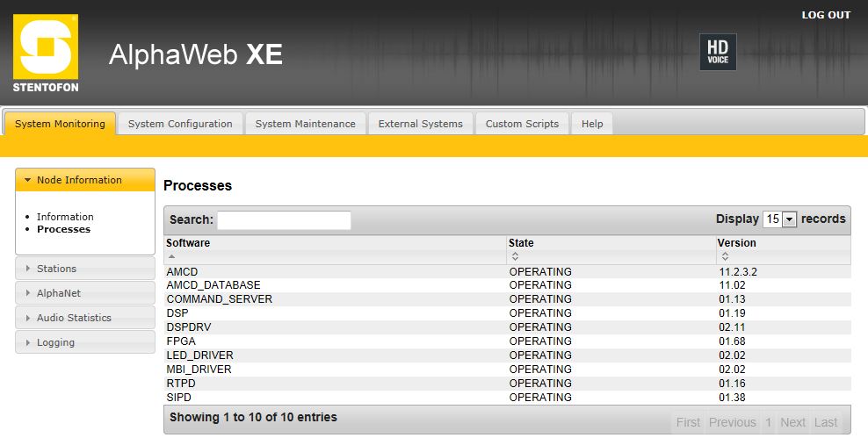Select the COMMAND_SERVER process name
The width and height of the screenshot is (868, 438).
coord(220,299)
